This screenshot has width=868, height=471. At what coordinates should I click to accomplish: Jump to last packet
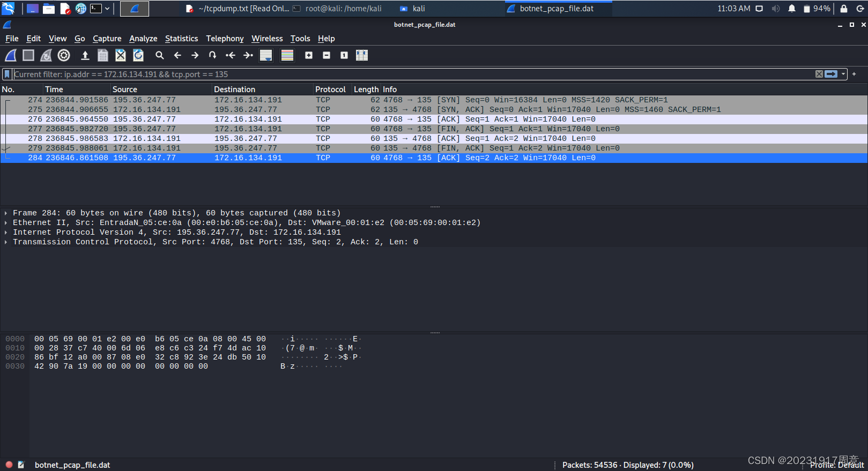pos(248,55)
